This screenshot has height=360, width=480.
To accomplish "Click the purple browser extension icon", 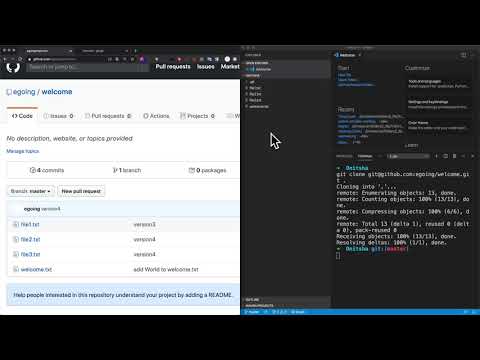I will 142,59.
